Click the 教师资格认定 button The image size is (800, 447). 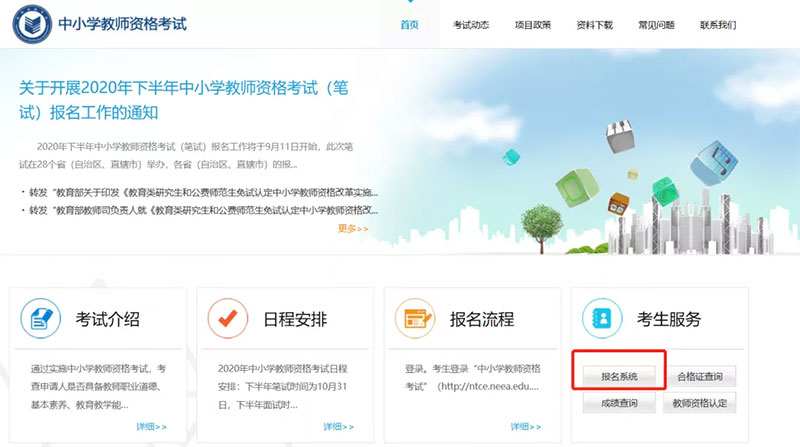(706, 403)
